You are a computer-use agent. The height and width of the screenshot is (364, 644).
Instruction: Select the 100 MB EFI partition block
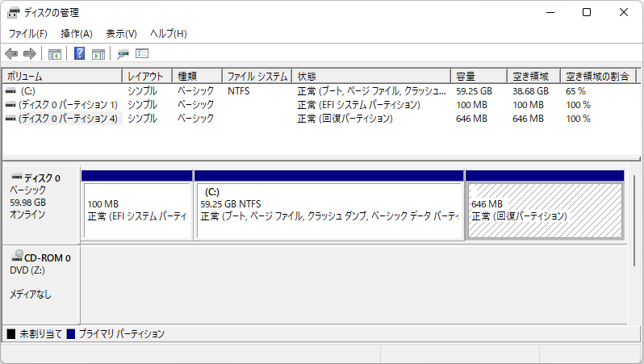[x=137, y=204]
